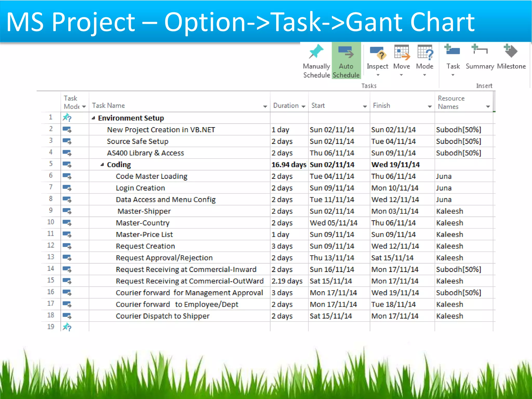Select 'Subodh[50%]' resource in row 14
This screenshot has width=532, height=399.
458,269
